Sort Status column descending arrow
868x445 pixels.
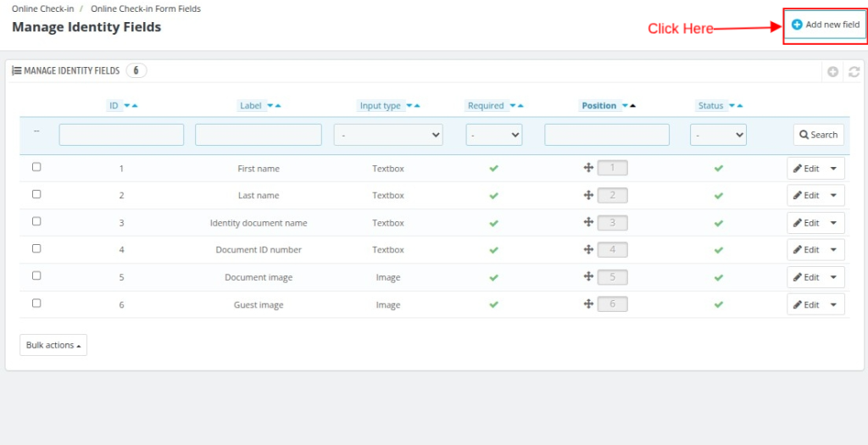click(x=732, y=106)
